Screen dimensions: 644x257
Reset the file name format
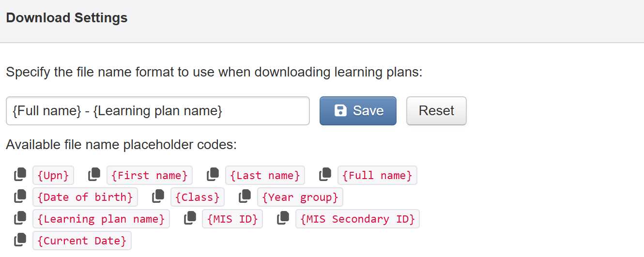click(436, 111)
